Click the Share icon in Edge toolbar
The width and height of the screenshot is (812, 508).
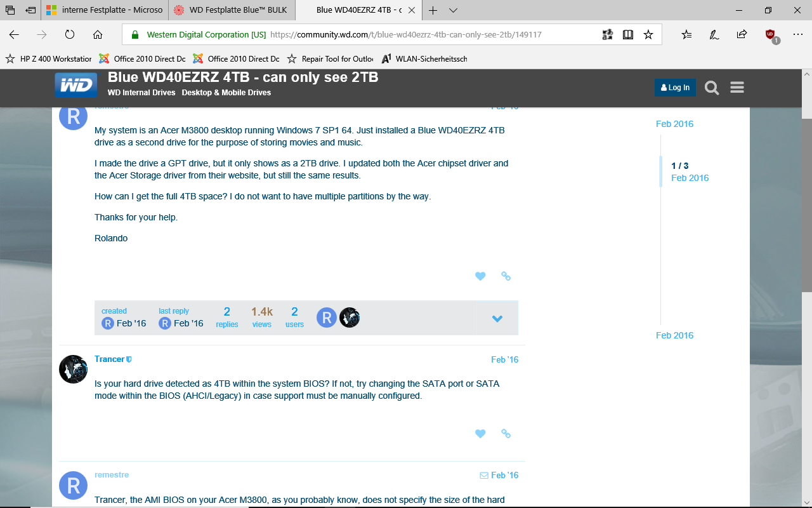(x=742, y=35)
